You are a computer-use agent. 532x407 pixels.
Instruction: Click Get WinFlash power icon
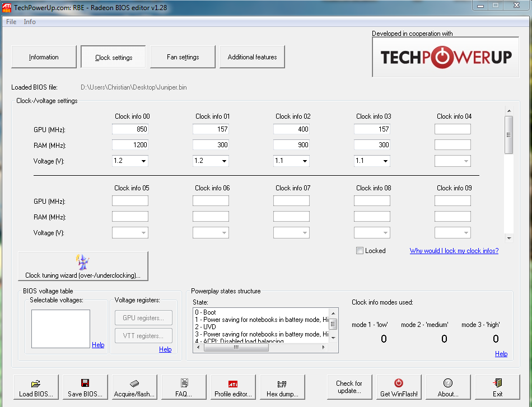[399, 383]
